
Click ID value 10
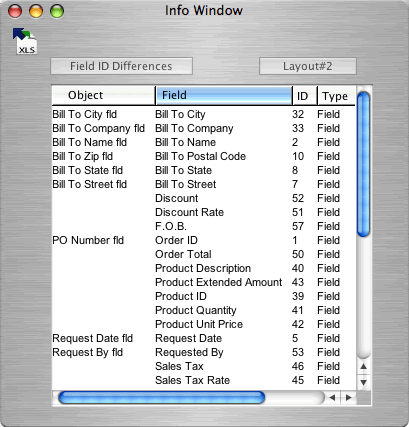298,156
